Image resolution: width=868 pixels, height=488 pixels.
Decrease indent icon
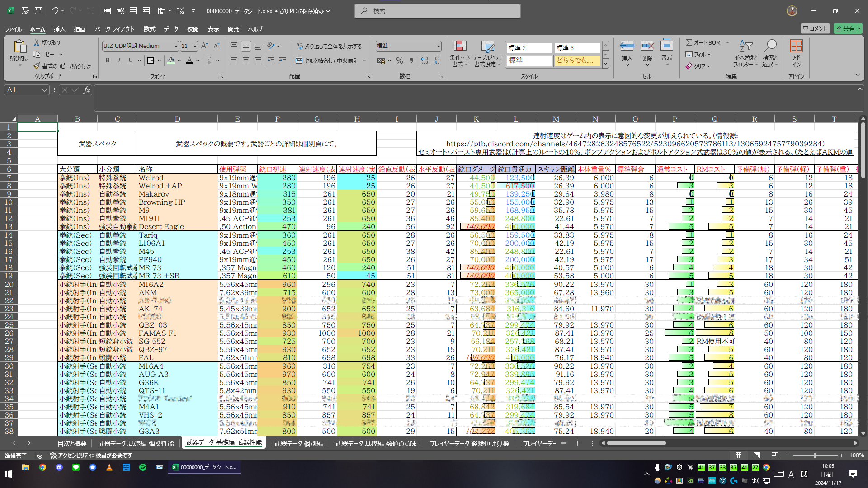tap(271, 61)
